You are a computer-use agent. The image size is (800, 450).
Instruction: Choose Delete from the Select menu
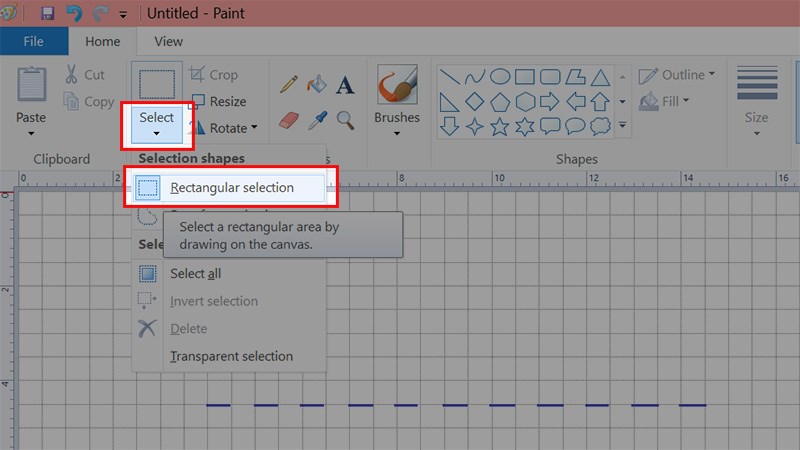click(230, 329)
